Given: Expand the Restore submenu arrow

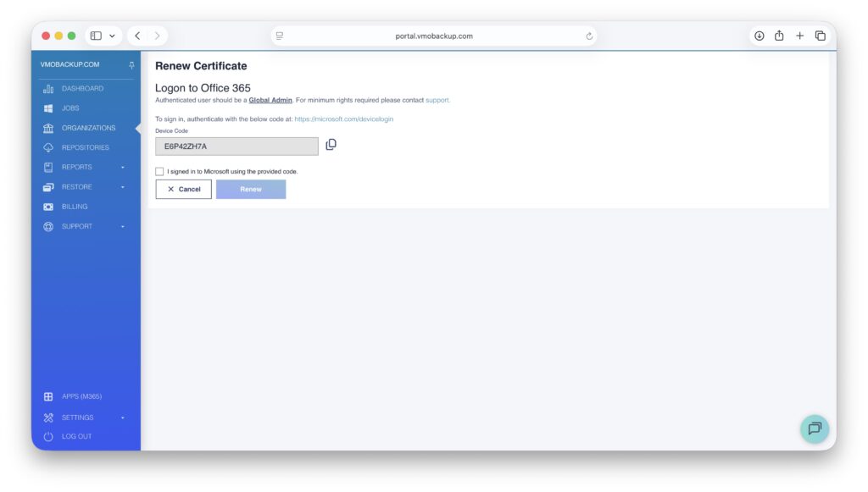Looking at the screenshot, I should coord(122,187).
